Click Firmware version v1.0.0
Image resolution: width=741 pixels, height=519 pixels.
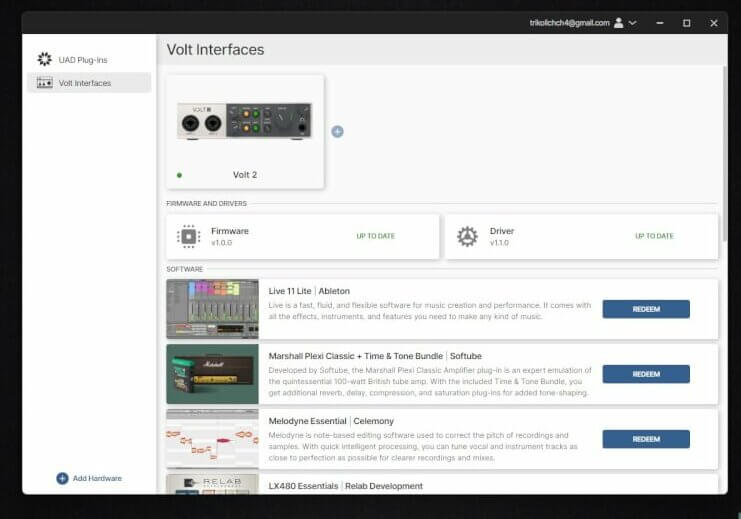[221, 243]
